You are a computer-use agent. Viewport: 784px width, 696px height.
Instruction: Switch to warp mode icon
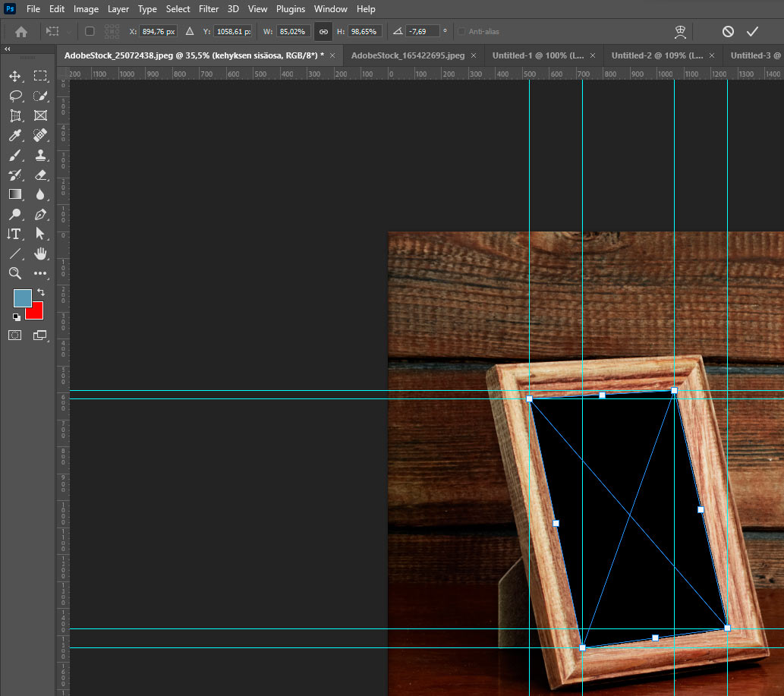pyautogui.click(x=680, y=32)
